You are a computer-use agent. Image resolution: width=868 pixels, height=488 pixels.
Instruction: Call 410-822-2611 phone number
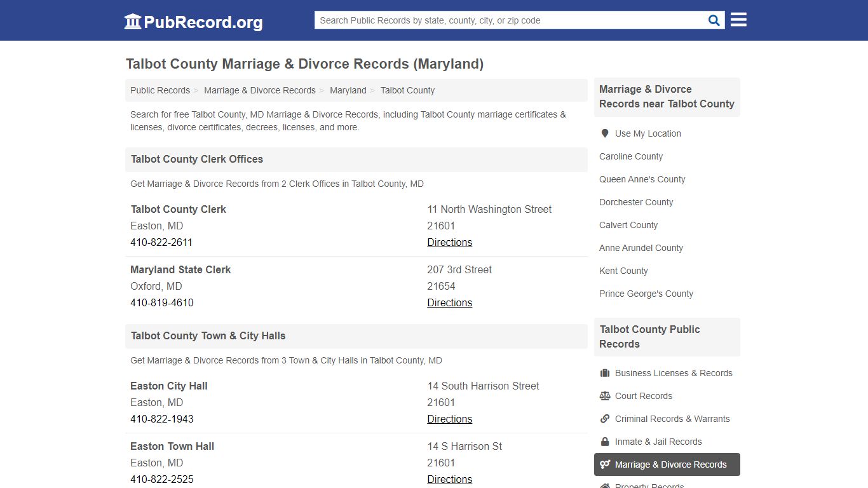pos(161,242)
